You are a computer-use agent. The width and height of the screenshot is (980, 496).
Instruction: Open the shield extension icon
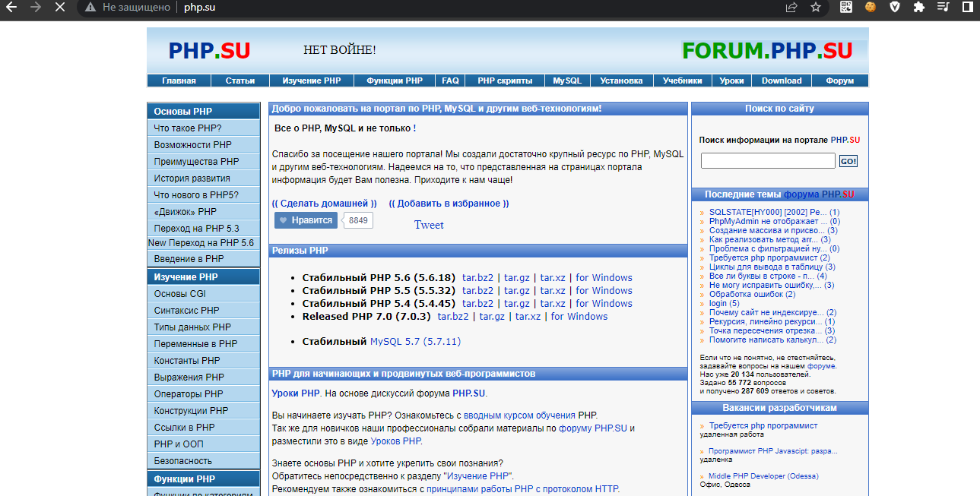coord(895,7)
